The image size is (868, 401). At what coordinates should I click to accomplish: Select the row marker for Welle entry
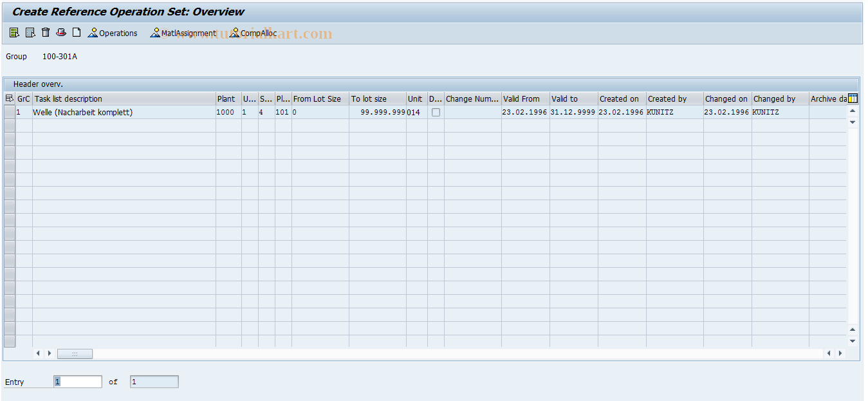click(x=10, y=112)
